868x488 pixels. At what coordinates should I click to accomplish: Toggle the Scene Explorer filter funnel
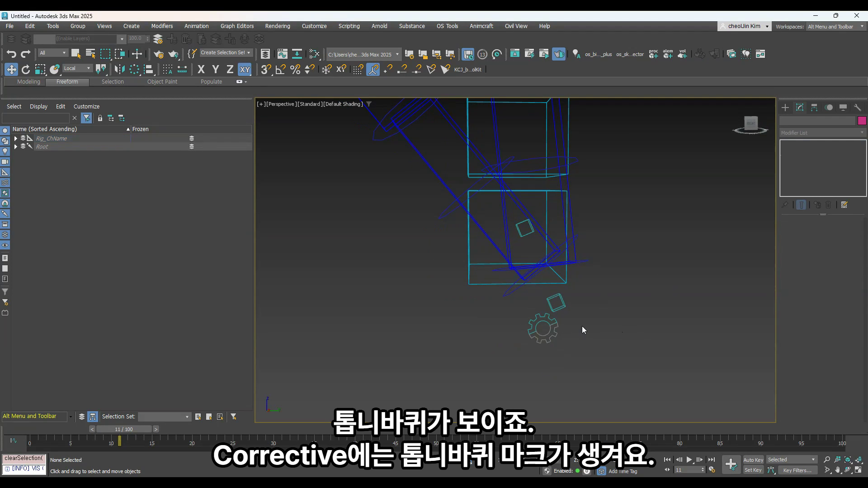tap(86, 118)
